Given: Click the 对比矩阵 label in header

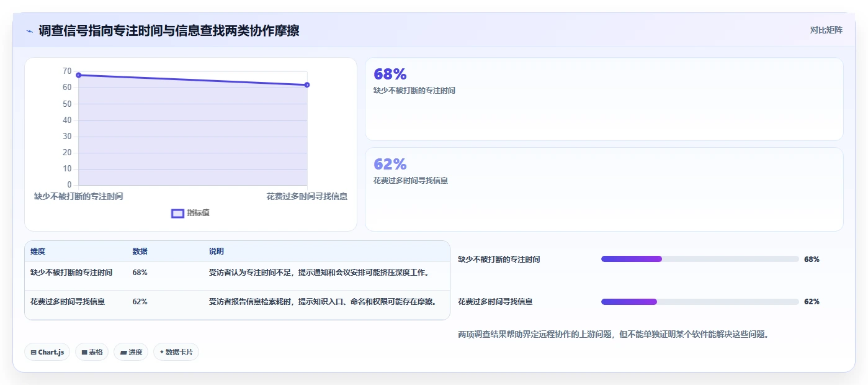Looking at the screenshot, I should 826,30.
